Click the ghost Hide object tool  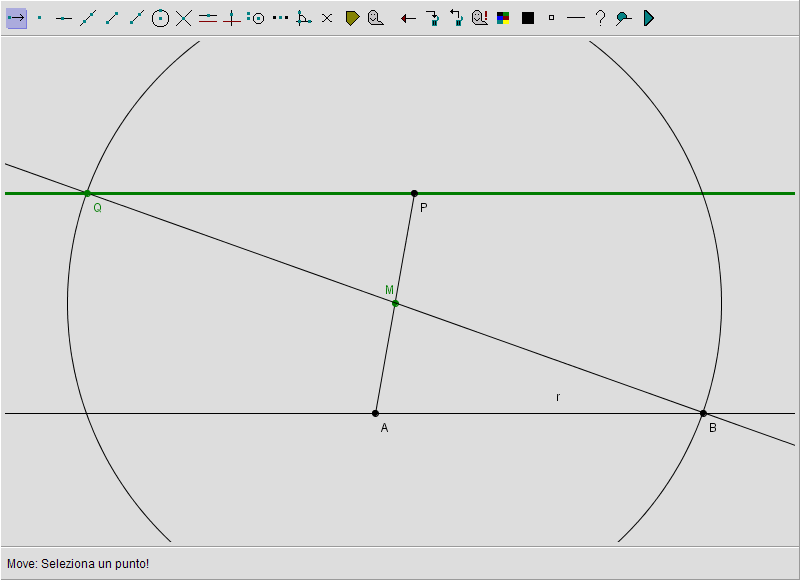[x=376, y=18]
